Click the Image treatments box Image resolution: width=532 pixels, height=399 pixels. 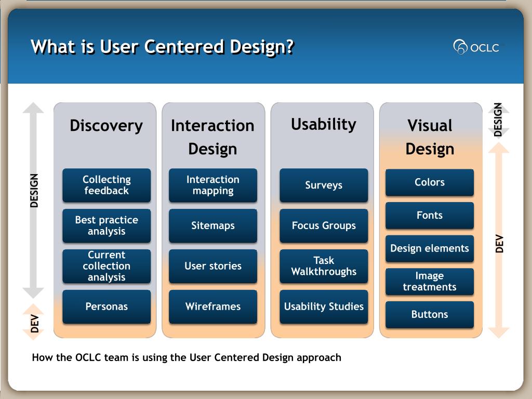tap(430, 282)
